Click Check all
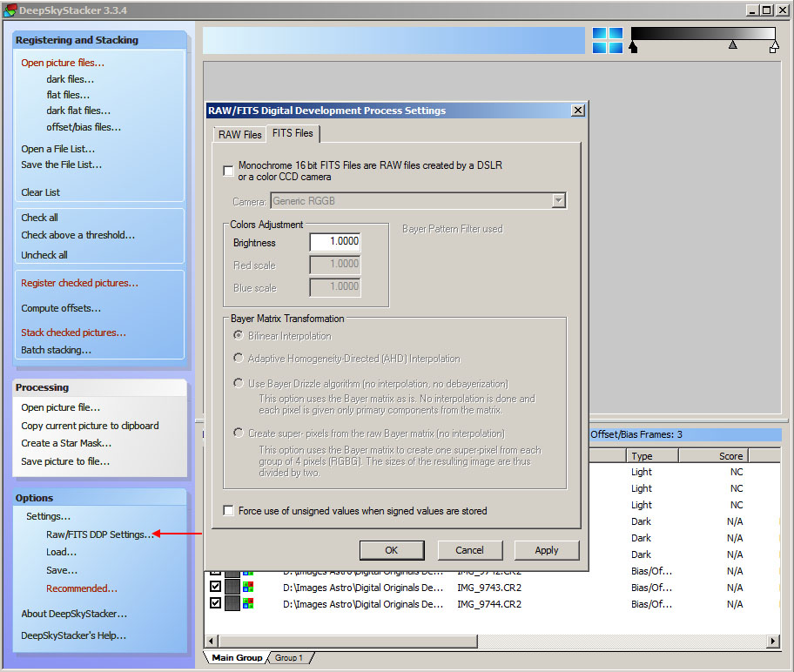Screen dimensions: 794x672 39,218
